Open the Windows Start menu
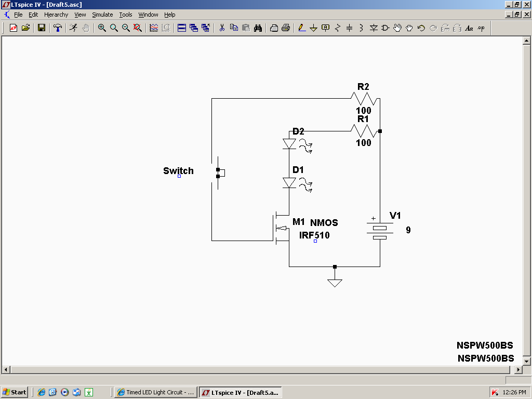 (15, 392)
